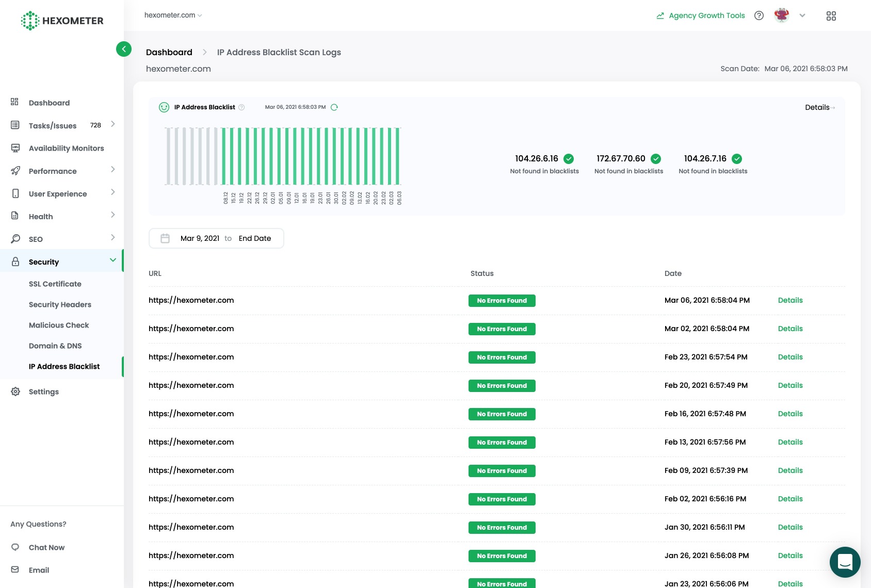The width and height of the screenshot is (871, 588).
Task: Click the Dashboard sidebar icon
Action: point(15,102)
